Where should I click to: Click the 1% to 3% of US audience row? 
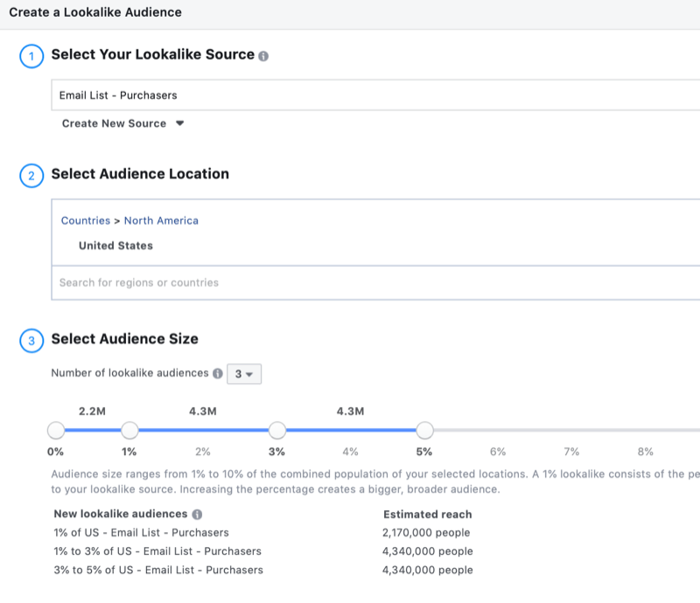[157, 551]
